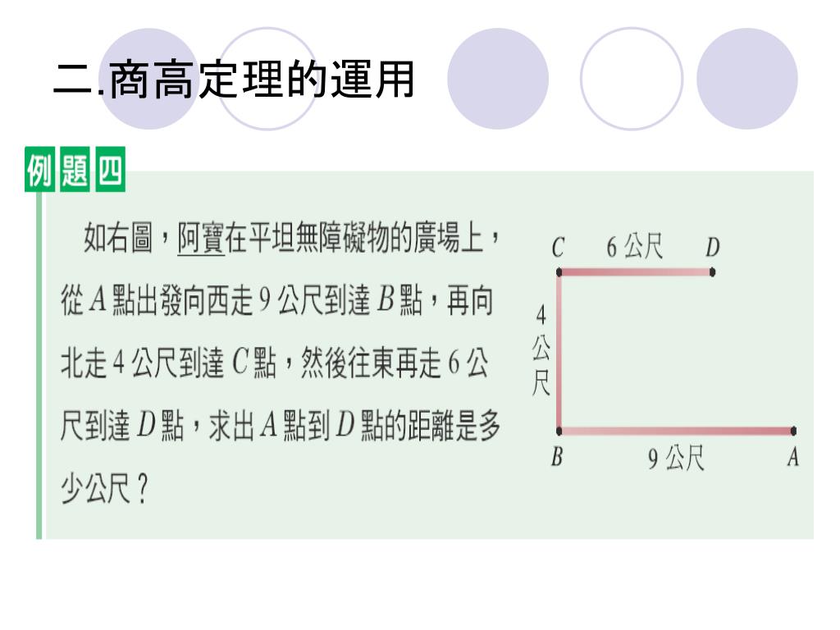Click the 9 公尺 label below segment BA
840x630 pixels.
[676, 459]
